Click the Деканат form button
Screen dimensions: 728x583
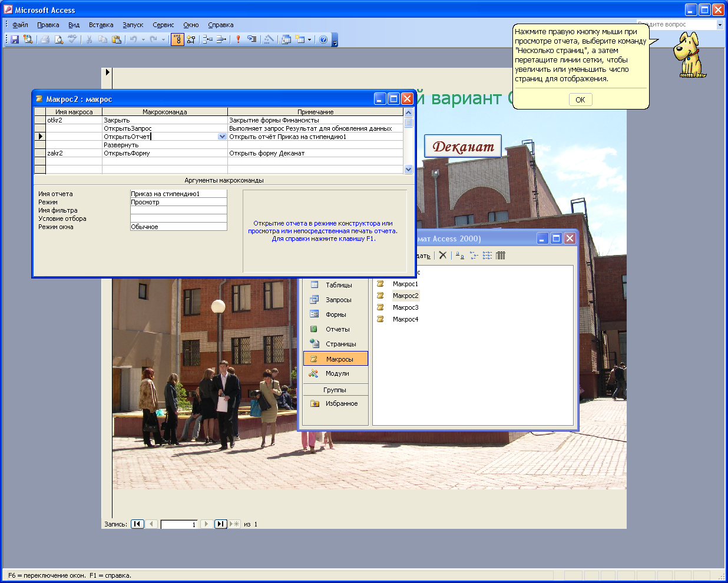pos(463,147)
